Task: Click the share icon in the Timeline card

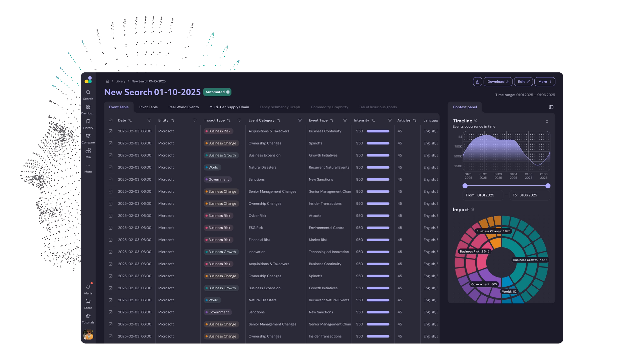Action: click(546, 122)
